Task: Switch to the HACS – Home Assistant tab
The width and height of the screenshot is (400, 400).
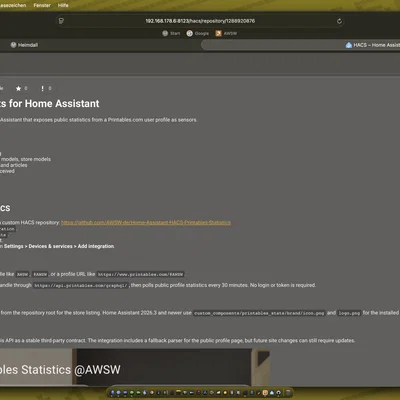Action: [373, 45]
